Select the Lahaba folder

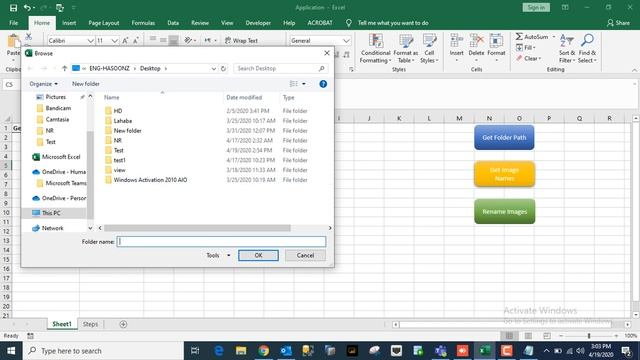point(122,121)
